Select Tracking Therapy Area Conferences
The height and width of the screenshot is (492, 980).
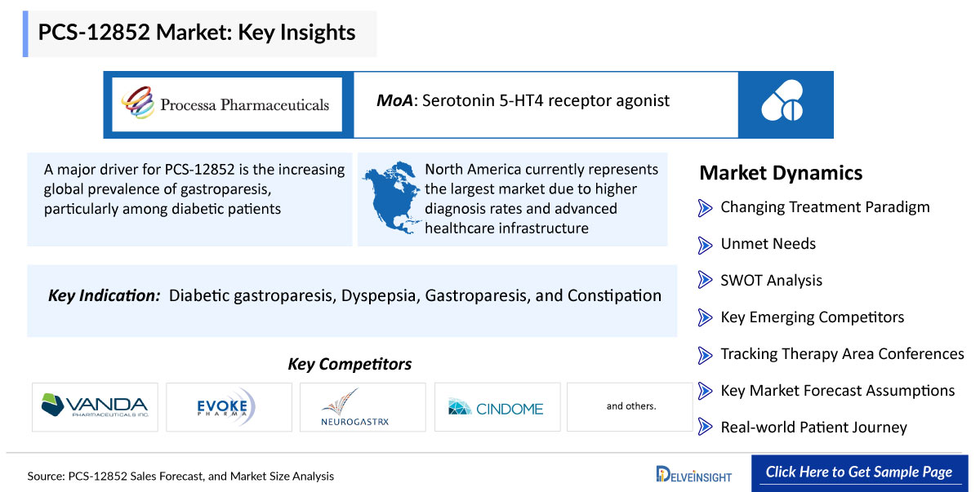pos(842,353)
